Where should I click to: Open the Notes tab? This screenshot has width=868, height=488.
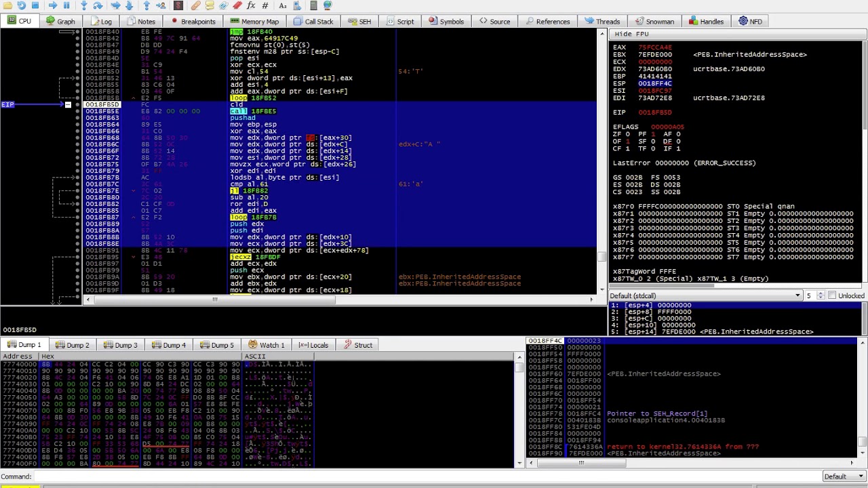tap(140, 21)
